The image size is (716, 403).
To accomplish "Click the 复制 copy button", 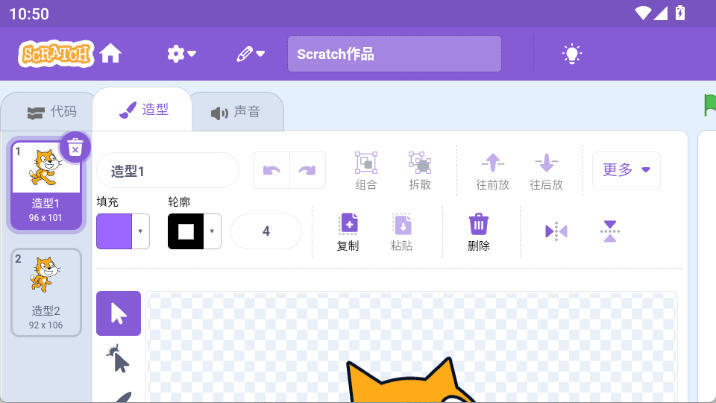I will [x=347, y=231].
